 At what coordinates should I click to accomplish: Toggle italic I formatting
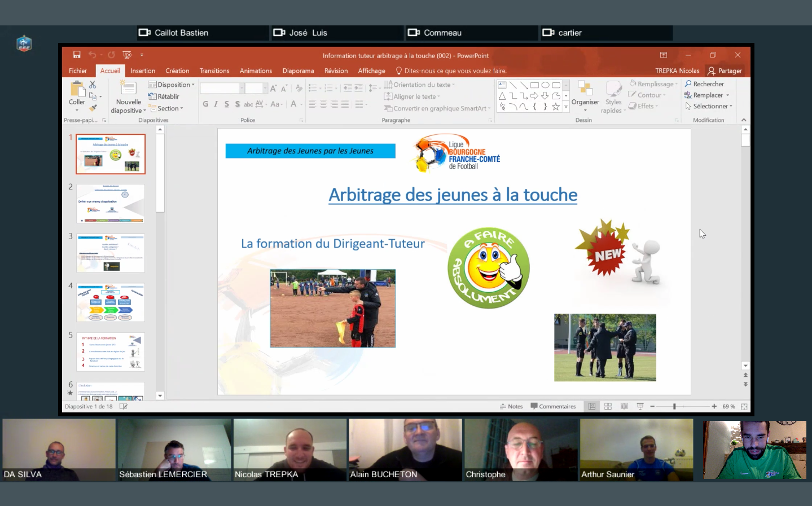[x=216, y=104]
